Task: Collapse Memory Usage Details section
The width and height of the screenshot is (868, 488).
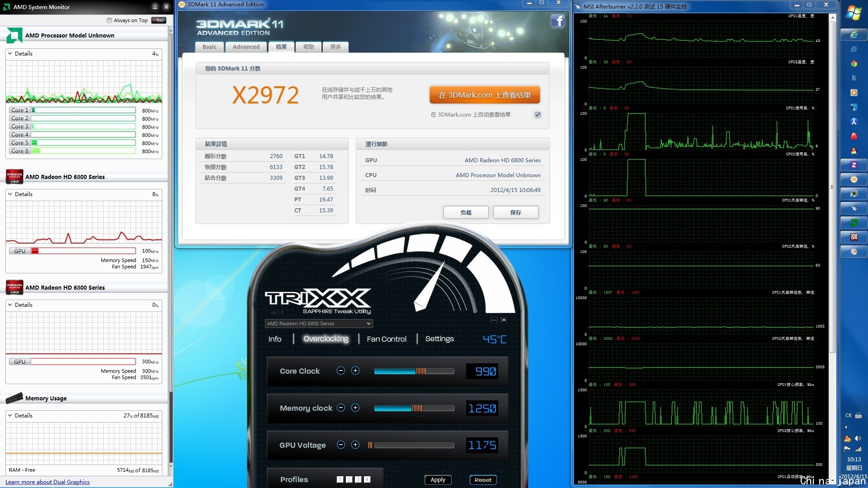Action: [10, 415]
